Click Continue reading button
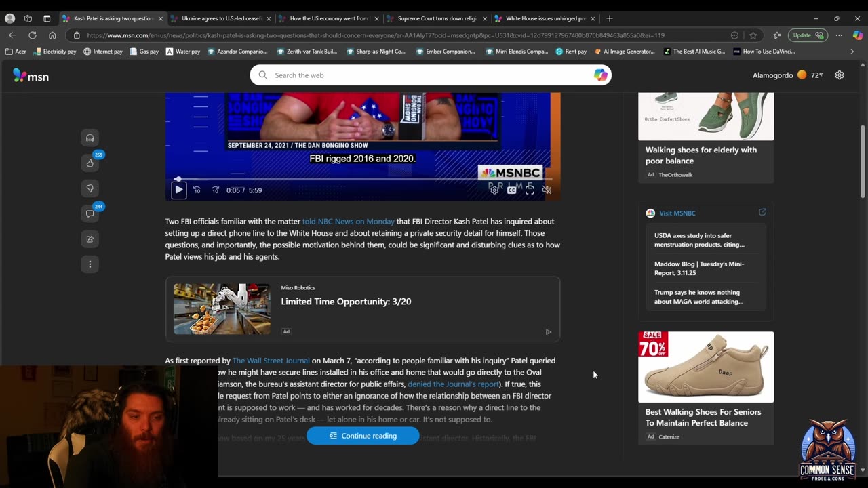 click(363, 436)
